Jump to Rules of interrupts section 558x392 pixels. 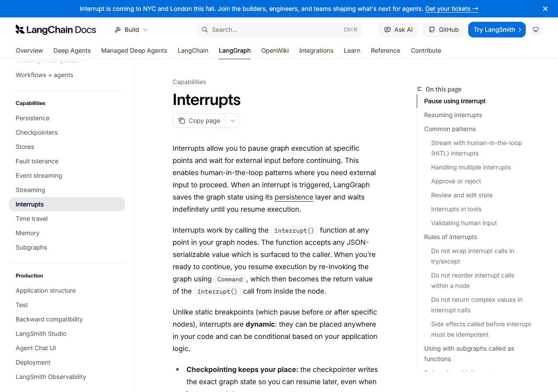tap(450, 237)
